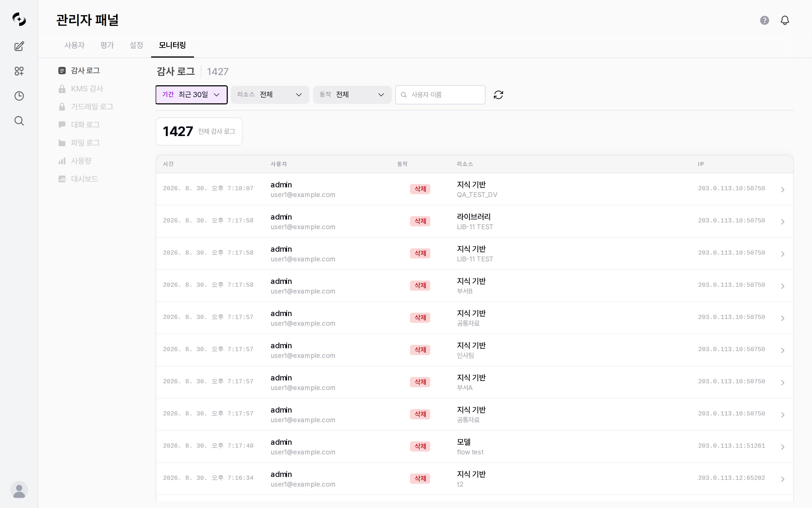
Task: Expand the 지식 기반 LIB-11 TEST row chevron
Action: (782, 254)
